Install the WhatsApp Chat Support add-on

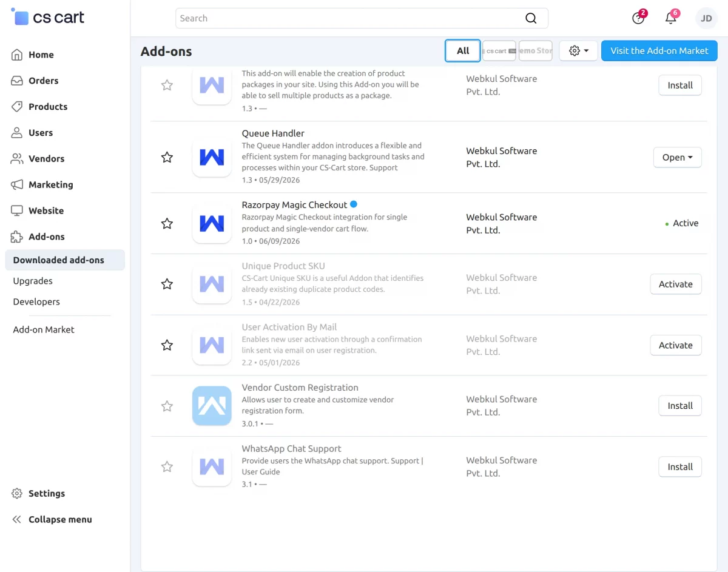coord(680,467)
